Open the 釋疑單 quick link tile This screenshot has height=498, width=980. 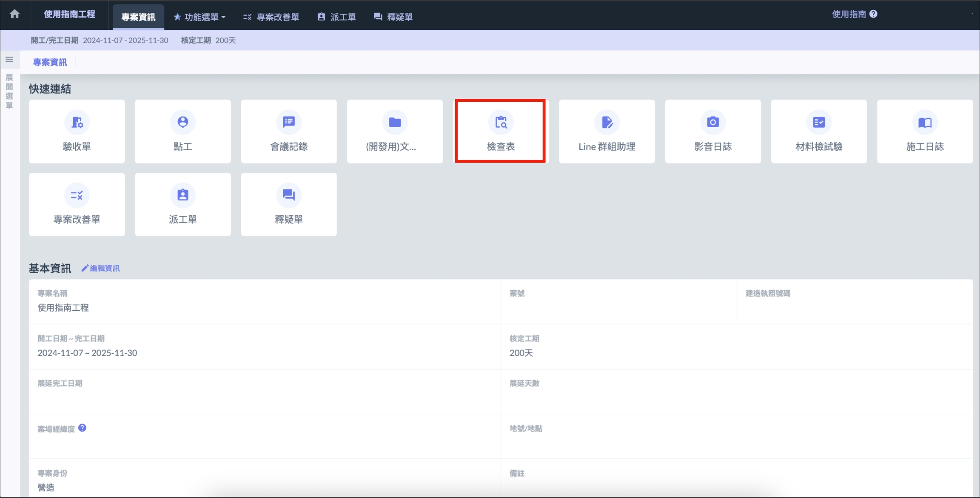(288, 204)
